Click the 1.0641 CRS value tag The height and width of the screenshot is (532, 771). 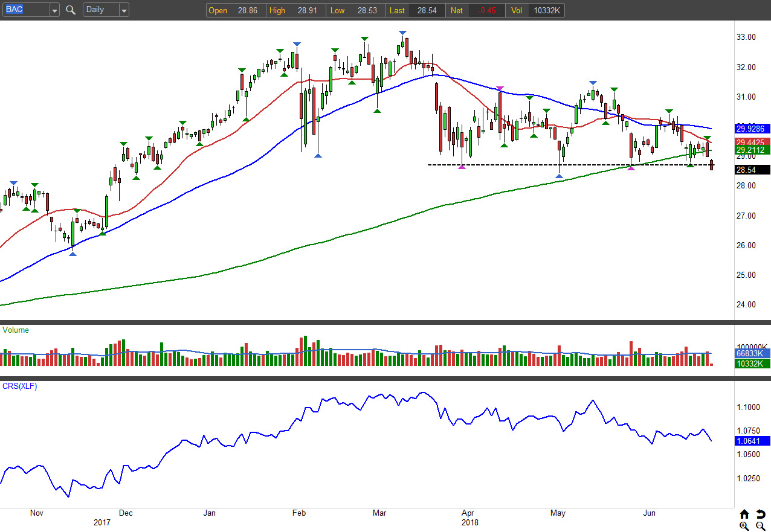(x=752, y=441)
